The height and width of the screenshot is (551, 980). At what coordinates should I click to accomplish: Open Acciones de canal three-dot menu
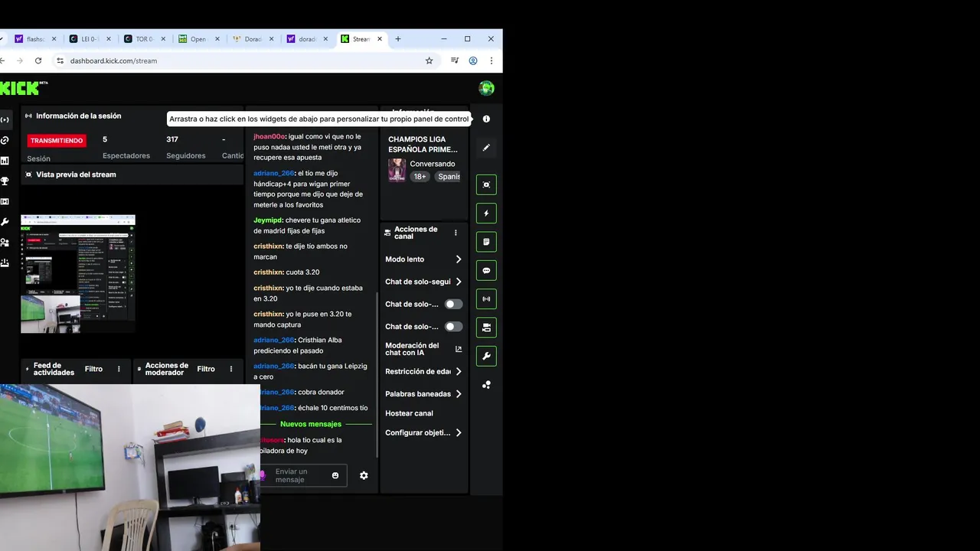(x=456, y=233)
